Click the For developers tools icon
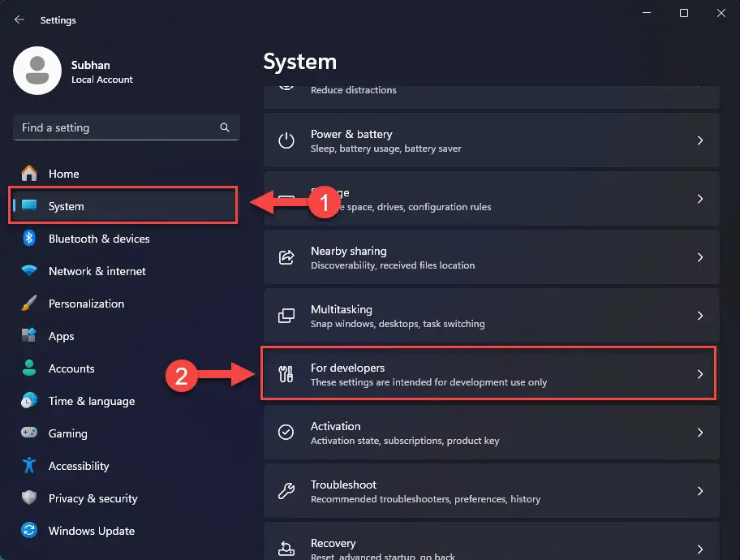The height and width of the screenshot is (560, 740). coord(286,374)
